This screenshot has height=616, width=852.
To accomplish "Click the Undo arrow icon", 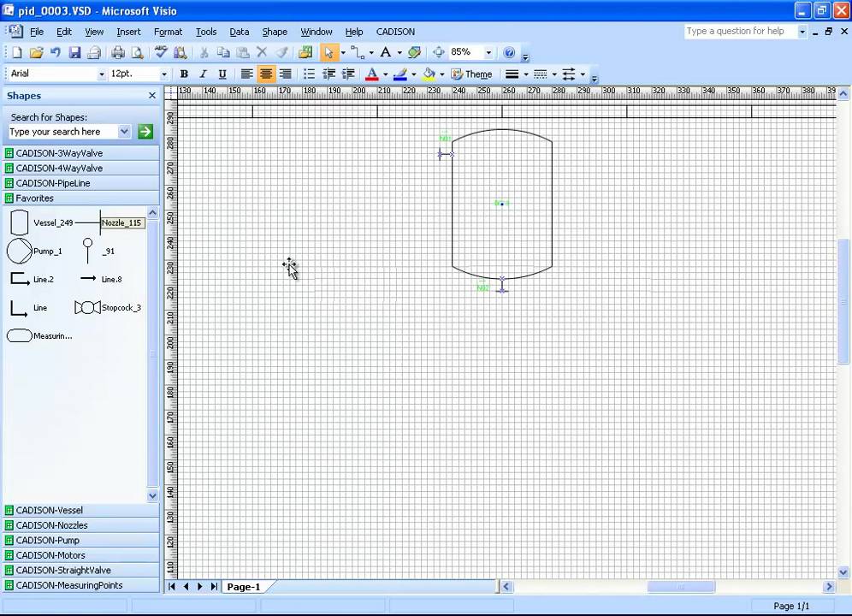I will tap(56, 53).
